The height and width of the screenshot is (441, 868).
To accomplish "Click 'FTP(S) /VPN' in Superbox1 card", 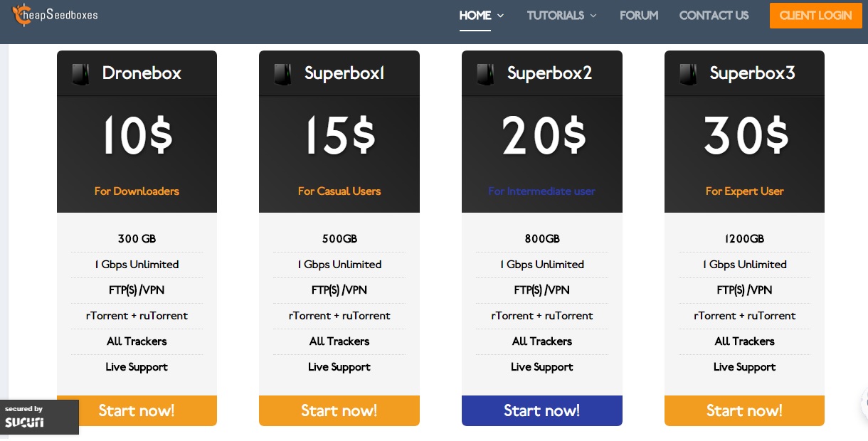I will tap(339, 290).
